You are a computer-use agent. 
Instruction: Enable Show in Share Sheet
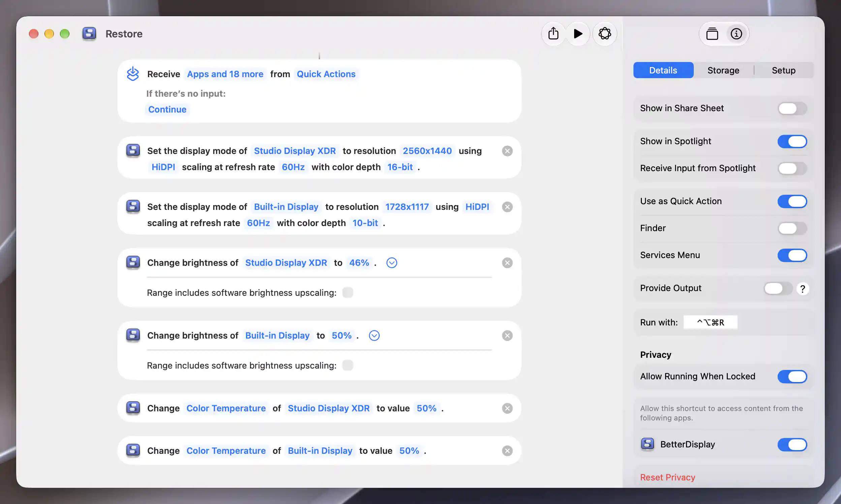(x=792, y=108)
